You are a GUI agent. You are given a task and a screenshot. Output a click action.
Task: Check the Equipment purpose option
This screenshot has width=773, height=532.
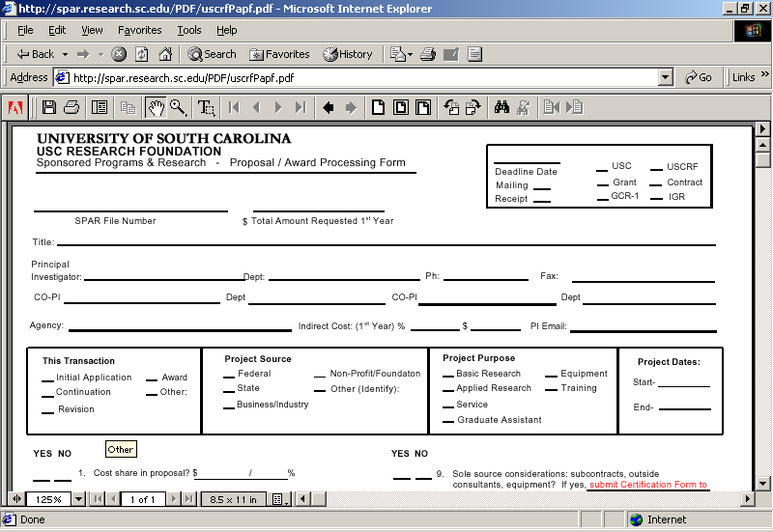click(x=551, y=377)
